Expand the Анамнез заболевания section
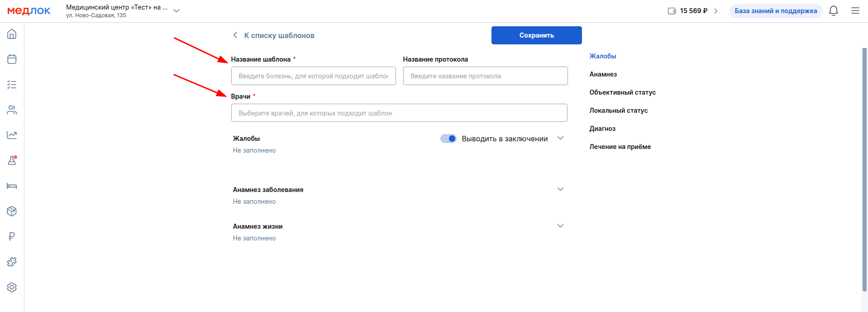This screenshot has height=312, width=868. coord(560,189)
